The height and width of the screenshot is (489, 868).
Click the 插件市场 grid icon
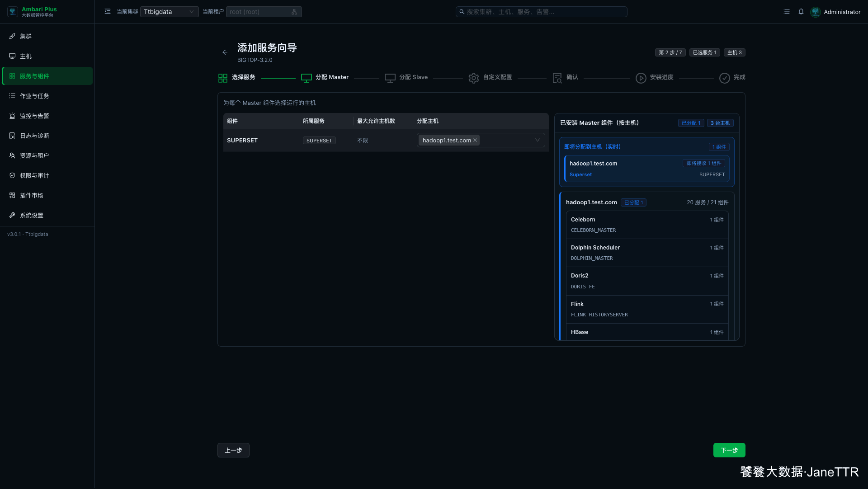coord(12,195)
